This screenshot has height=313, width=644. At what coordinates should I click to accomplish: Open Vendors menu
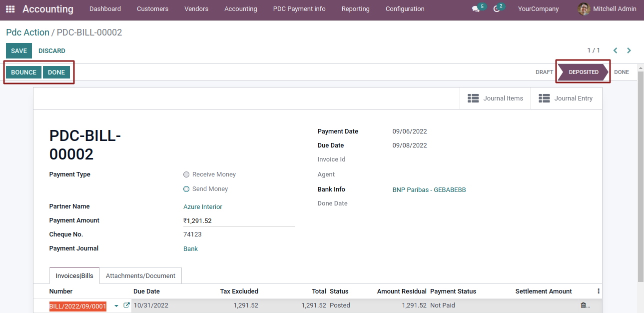(x=196, y=9)
